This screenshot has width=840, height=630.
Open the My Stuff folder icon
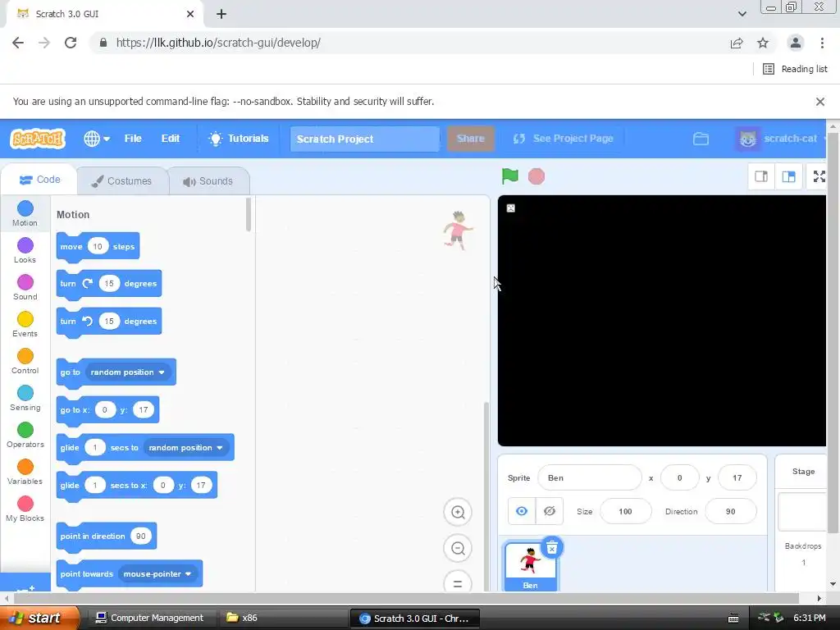click(701, 139)
